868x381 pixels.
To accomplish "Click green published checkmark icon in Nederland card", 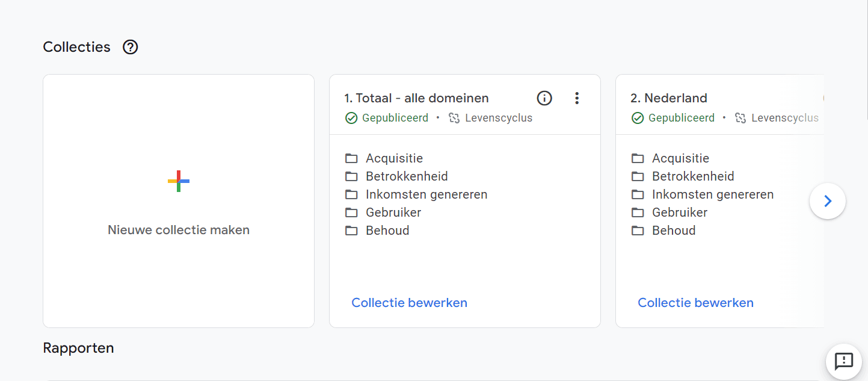I will point(638,118).
